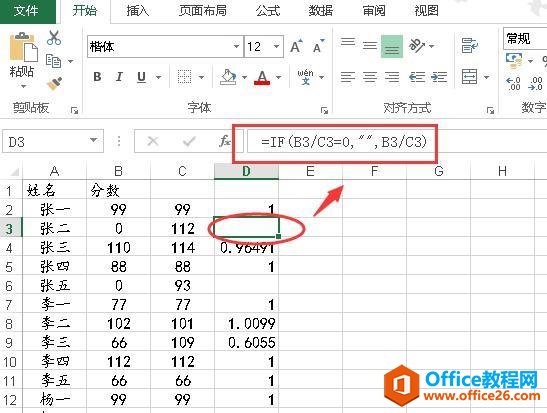Switch to the 公式 tab
547x413 pixels.
(268, 10)
